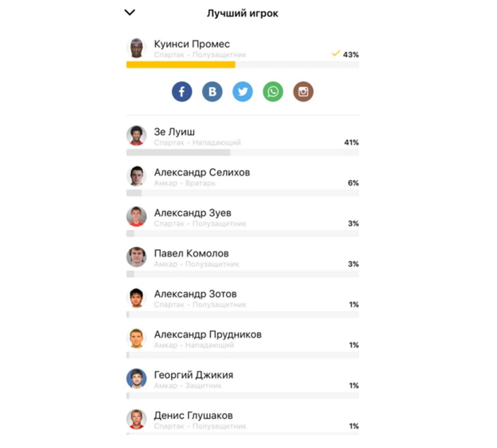Share via Facebook icon
Screen dimensions: 497x448
[182, 92]
